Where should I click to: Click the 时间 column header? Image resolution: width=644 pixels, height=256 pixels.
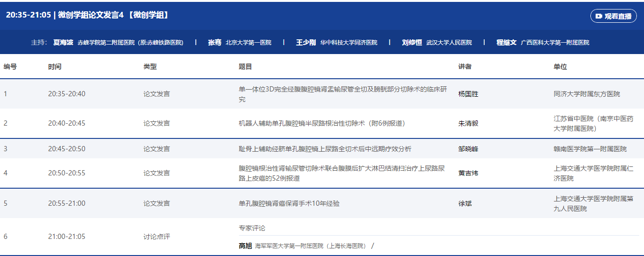pyautogui.click(x=55, y=67)
